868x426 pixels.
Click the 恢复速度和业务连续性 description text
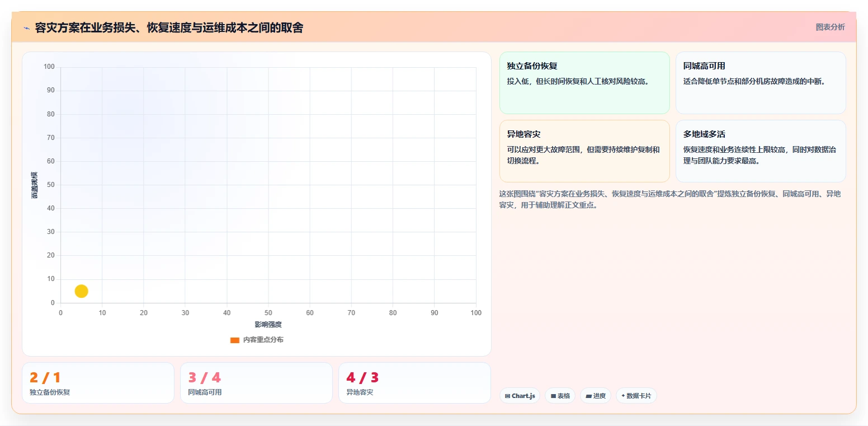pyautogui.click(x=759, y=155)
